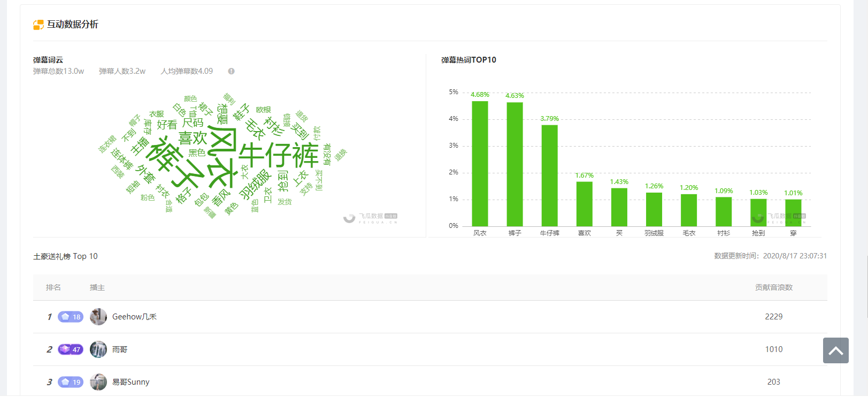This screenshot has height=397, width=868.
Task: Click the 弹幕热词TOP10 chart title
Action: (x=468, y=60)
